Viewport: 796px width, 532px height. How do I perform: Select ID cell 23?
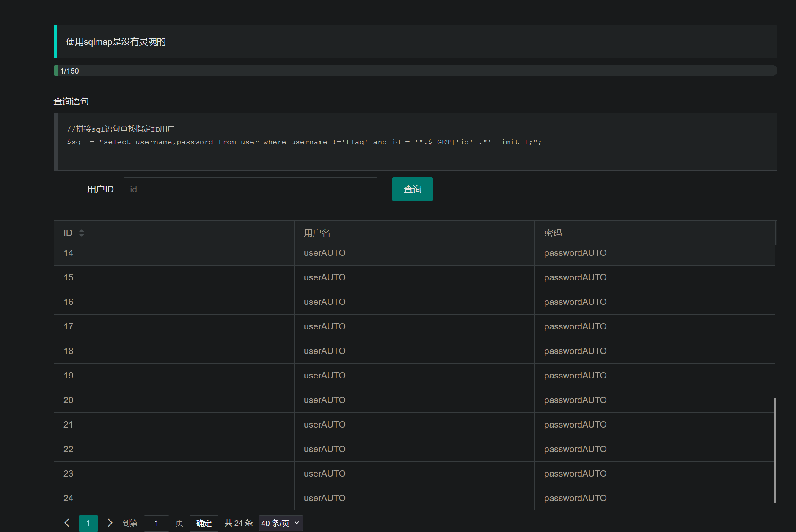click(174, 474)
